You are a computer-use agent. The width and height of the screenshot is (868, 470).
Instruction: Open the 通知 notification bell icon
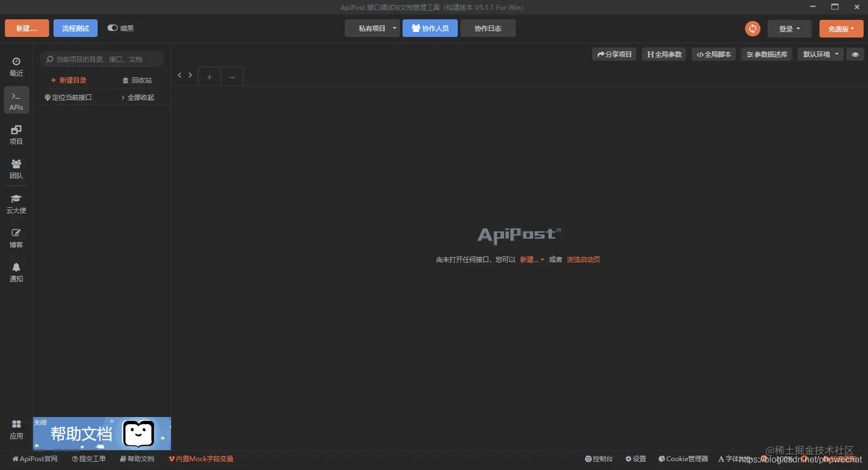pos(16,272)
